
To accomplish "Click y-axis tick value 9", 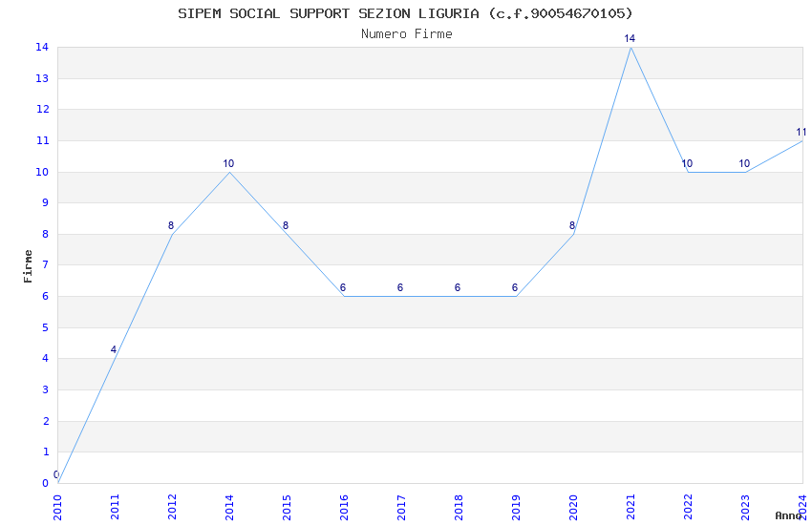I will pyautogui.click(x=46, y=202).
